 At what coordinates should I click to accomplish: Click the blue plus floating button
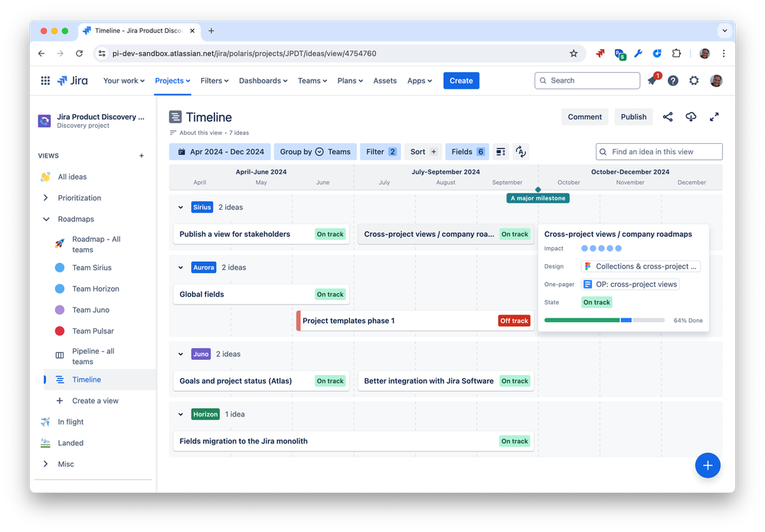pyautogui.click(x=708, y=465)
